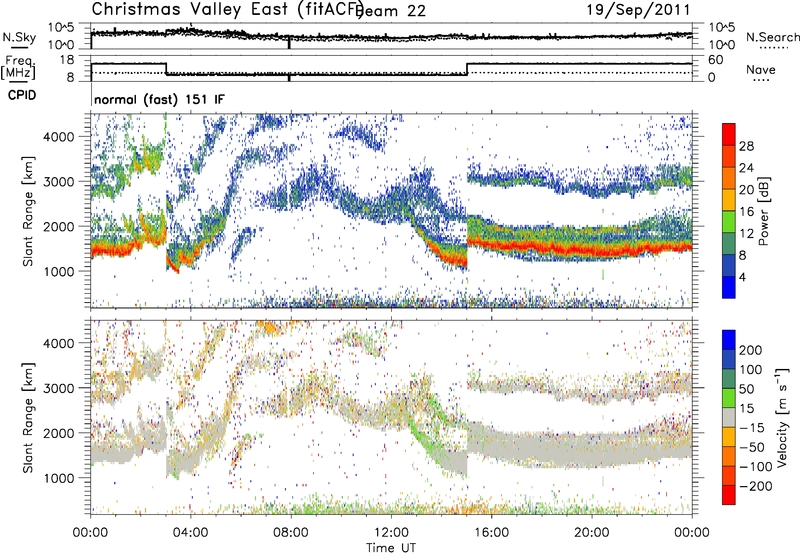Click the "1000" tick of the power panel
Viewport: 800px width, 554px height.
point(59,271)
